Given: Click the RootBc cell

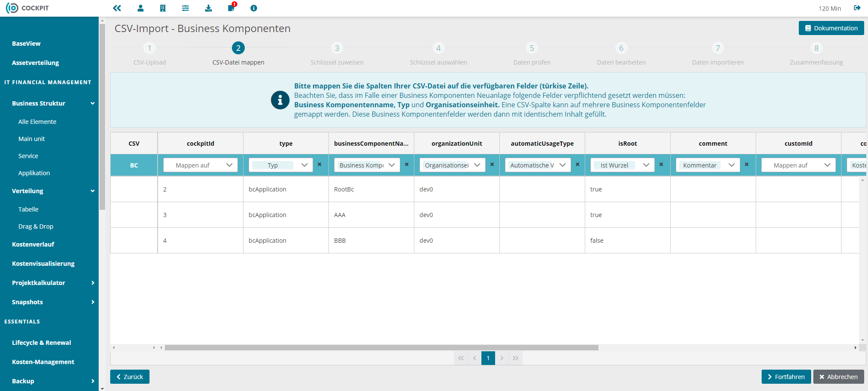Looking at the screenshot, I should [x=371, y=189].
